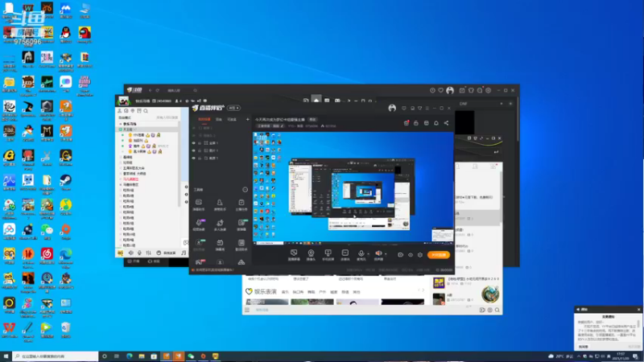Click the record icon left of preview eye
644x362 pixels.
click(x=400, y=255)
